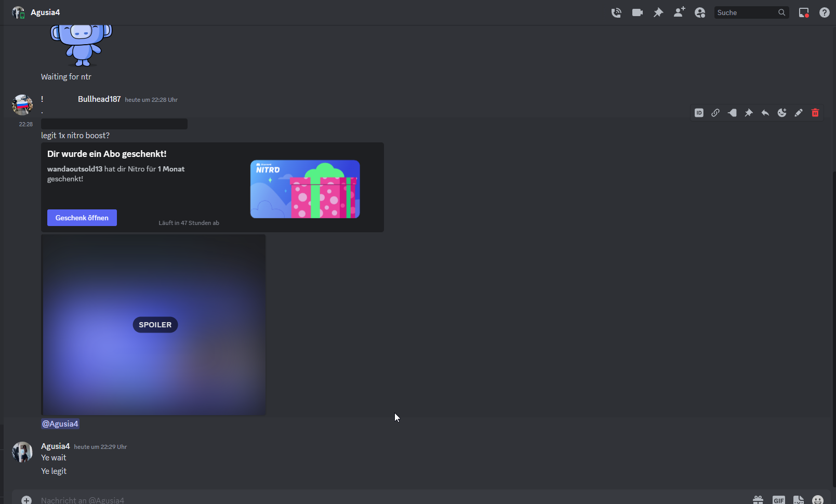
Task: Add friends to this DM
Action: 679,12
